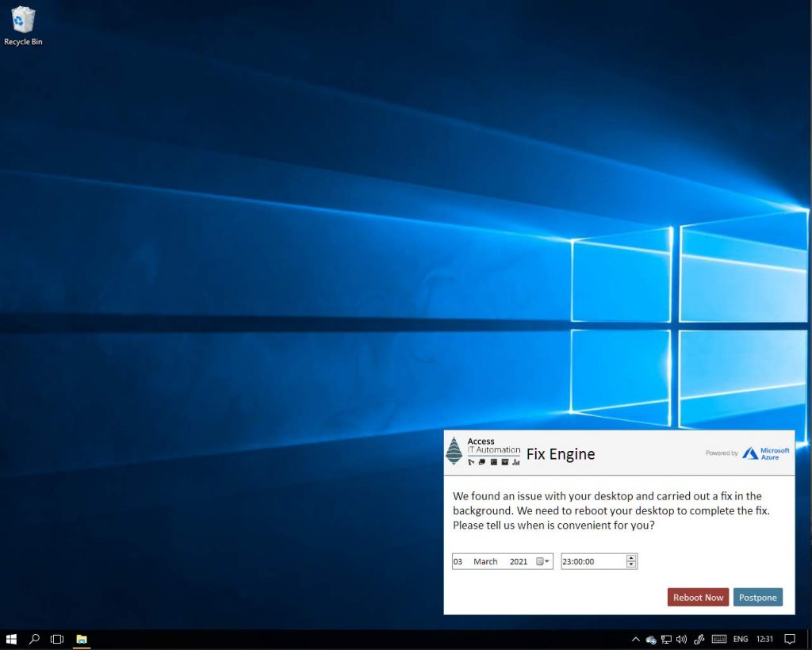This screenshot has height=650, width=812.
Task: Click the Microsoft Azure logo
Action: tap(765, 453)
